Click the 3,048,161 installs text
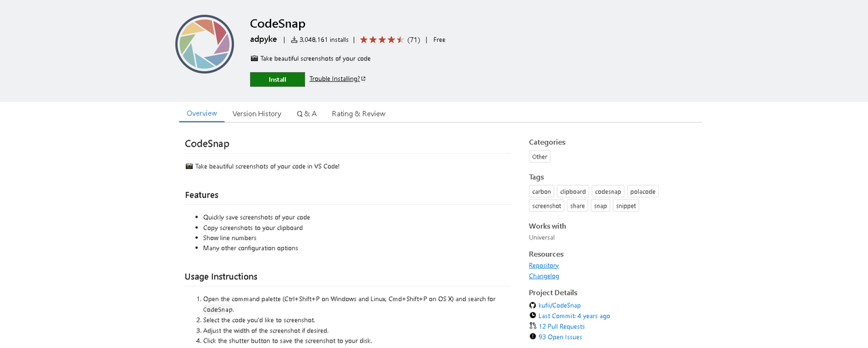Viewport: 868px width, 348px height. 324,40
